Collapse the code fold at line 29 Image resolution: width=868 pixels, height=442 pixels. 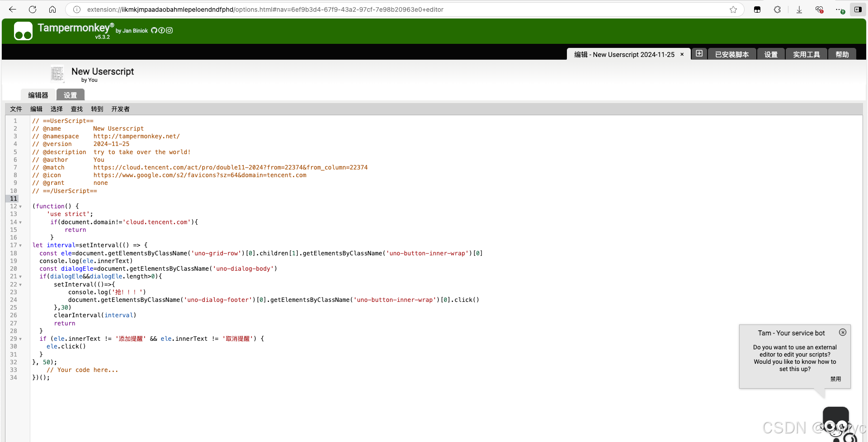point(20,339)
